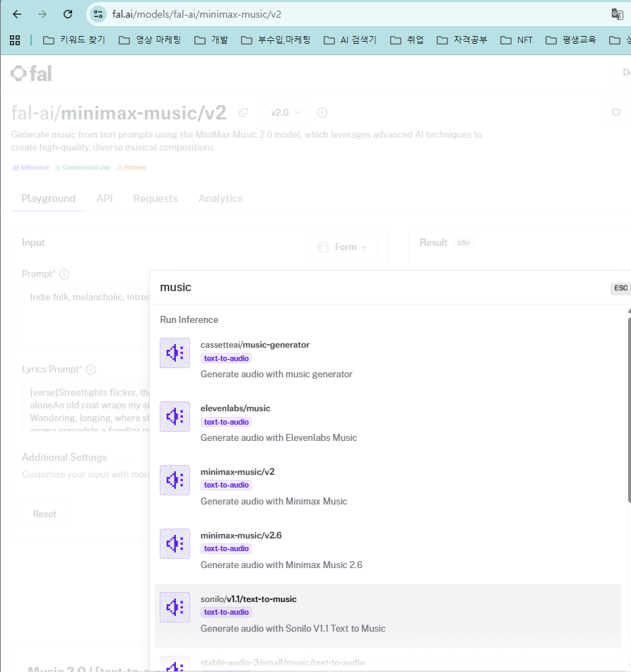Image resolution: width=631 pixels, height=672 pixels.
Task: Open the site information icon in address bar
Action: [98, 14]
